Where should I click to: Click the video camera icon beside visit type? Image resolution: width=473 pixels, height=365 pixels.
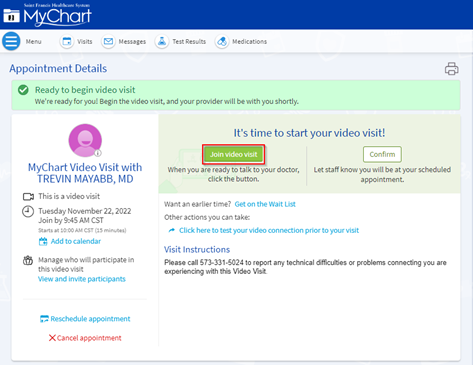(x=28, y=197)
